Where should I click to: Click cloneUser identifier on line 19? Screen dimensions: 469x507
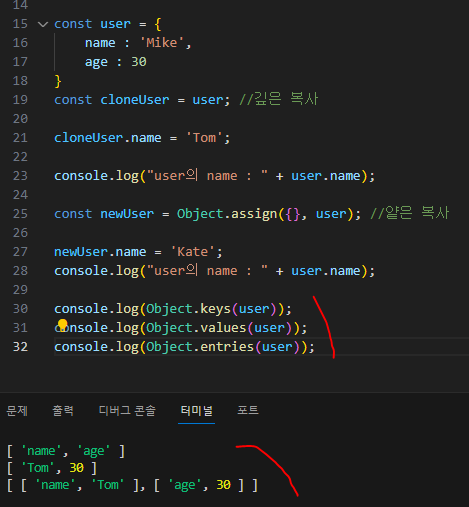coord(135,100)
